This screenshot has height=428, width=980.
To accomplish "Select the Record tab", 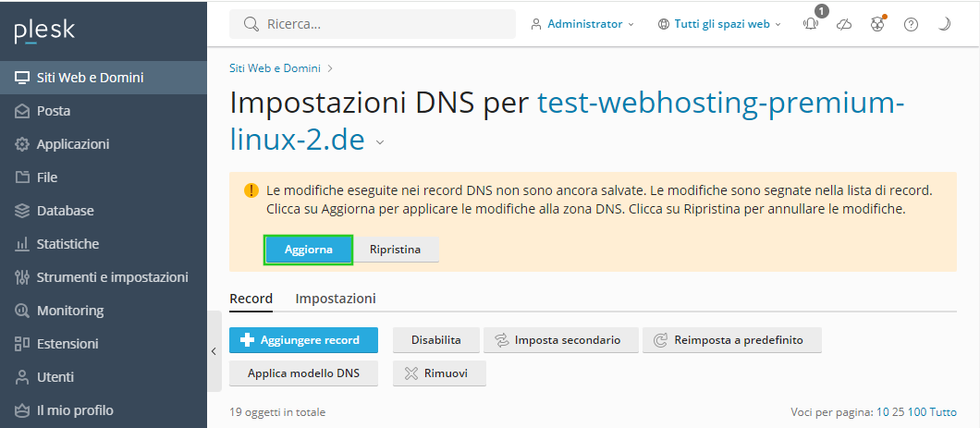I will [x=251, y=299].
